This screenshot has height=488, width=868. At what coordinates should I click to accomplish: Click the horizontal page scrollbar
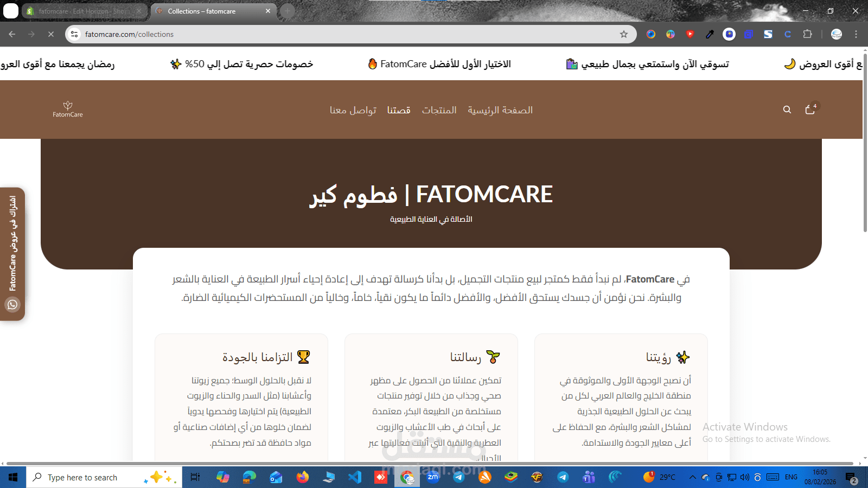(x=430, y=464)
